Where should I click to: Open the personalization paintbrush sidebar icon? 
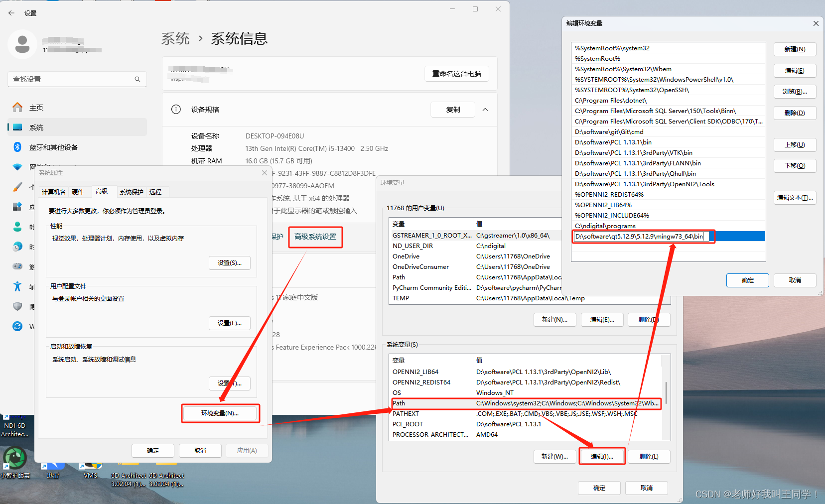coord(18,187)
